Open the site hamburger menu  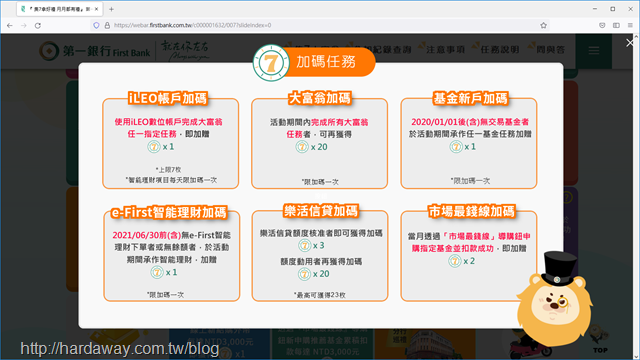[594, 51]
